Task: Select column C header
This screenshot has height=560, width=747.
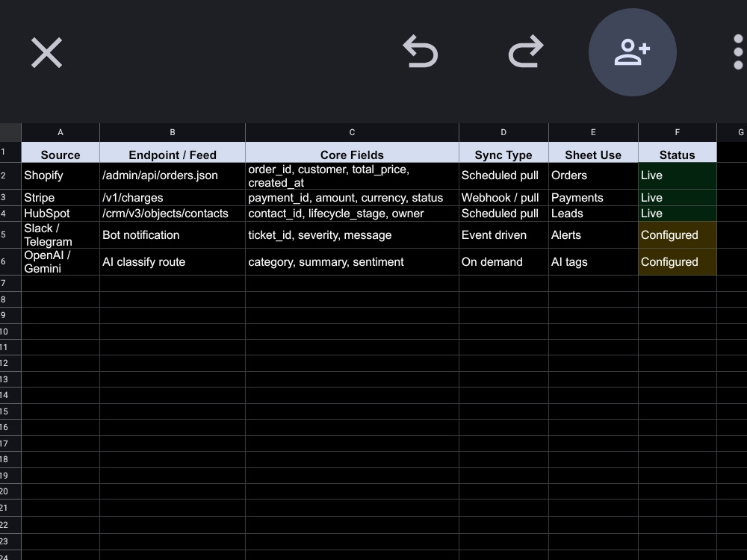Action: [352, 132]
